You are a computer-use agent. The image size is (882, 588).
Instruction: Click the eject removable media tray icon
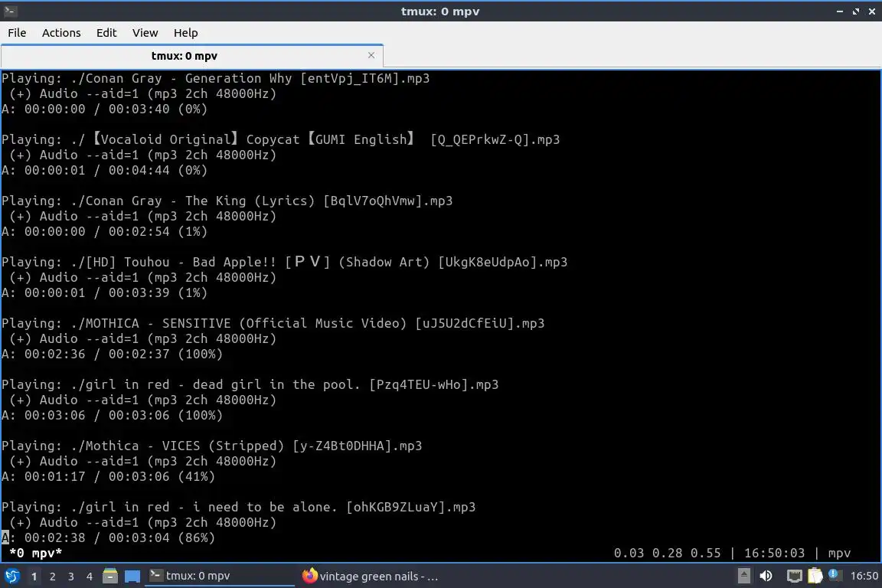point(743,576)
